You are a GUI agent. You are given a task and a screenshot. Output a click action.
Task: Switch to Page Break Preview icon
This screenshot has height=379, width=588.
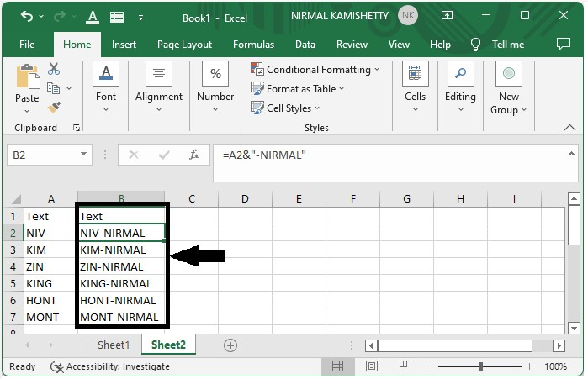pos(405,366)
